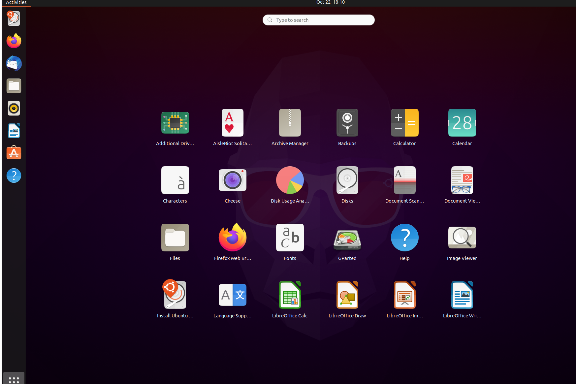The height and width of the screenshot is (384, 576).
Task: Open LibreOffice Writer from the app grid
Action: (x=462, y=295)
